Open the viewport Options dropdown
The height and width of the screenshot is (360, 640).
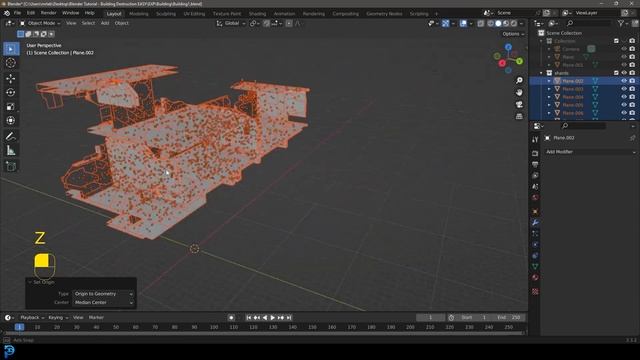point(513,34)
